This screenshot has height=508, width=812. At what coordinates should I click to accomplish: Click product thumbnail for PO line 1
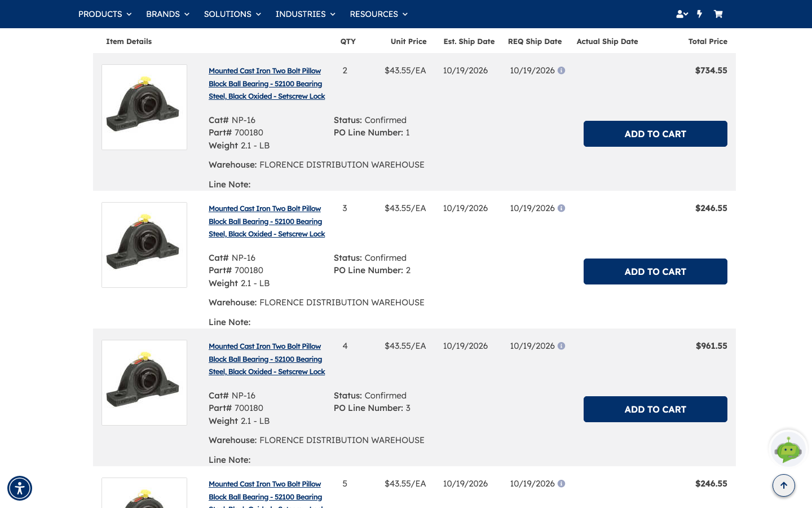point(144,107)
